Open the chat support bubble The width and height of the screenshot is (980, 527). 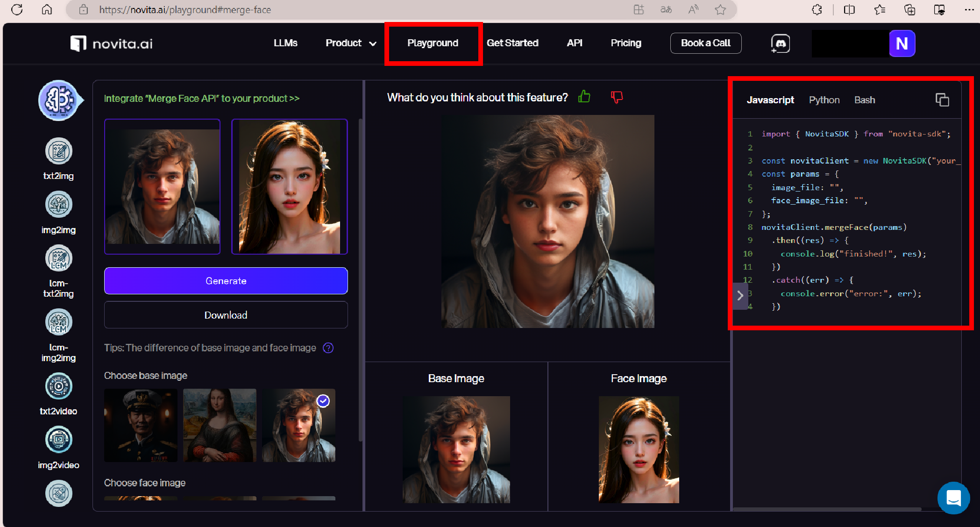click(953, 498)
